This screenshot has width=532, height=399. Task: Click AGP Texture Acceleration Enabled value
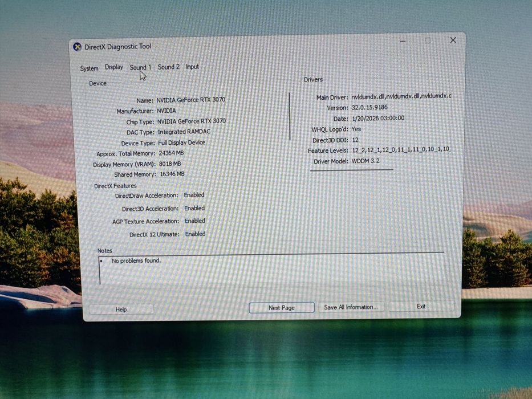coord(195,221)
